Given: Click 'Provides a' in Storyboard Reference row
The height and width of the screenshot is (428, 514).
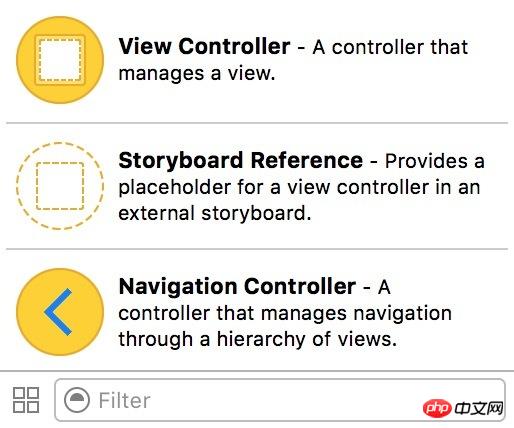Looking at the screenshot, I should 435,161.
